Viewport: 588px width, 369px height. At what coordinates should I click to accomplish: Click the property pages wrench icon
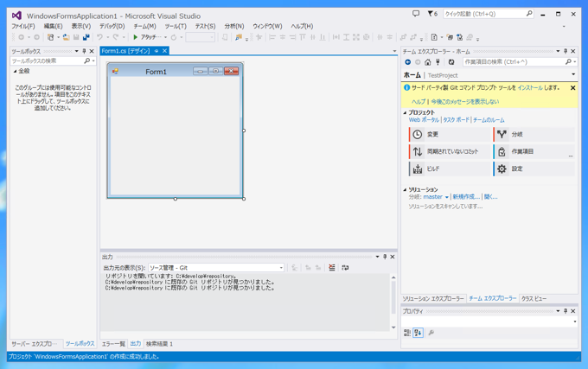pyautogui.click(x=431, y=333)
